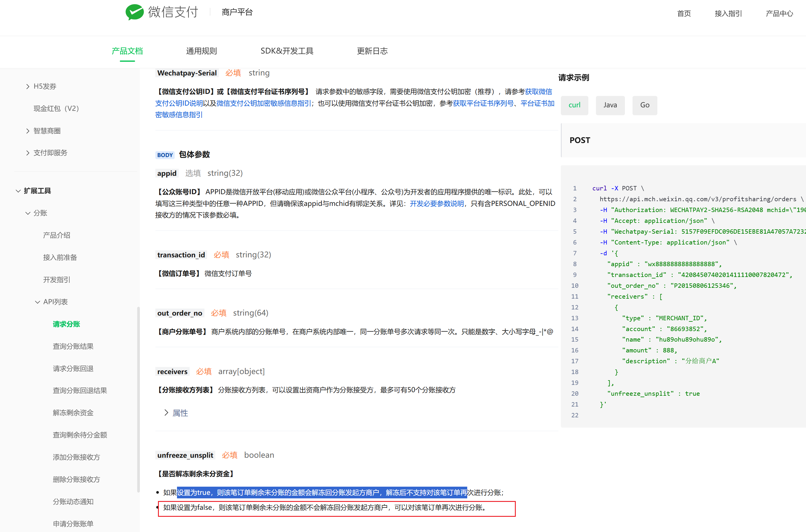Screen dimensions: 806x532
Task: Go to 接入指引 in top navigation
Action: (x=728, y=13)
